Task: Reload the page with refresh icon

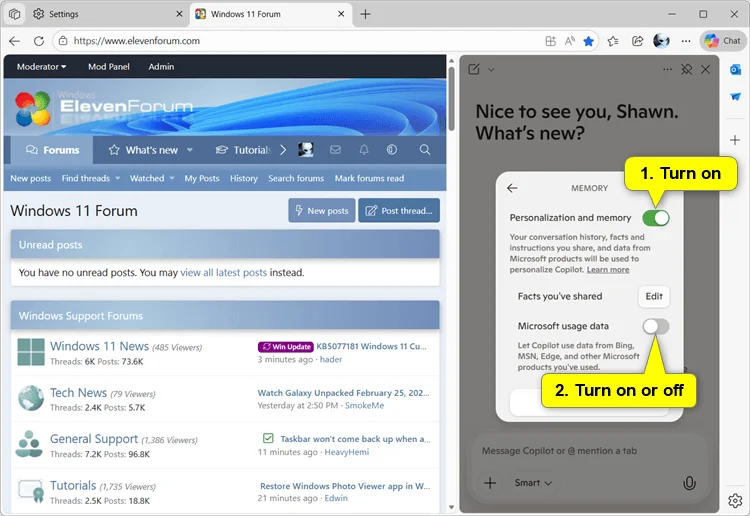Action: pyautogui.click(x=39, y=41)
